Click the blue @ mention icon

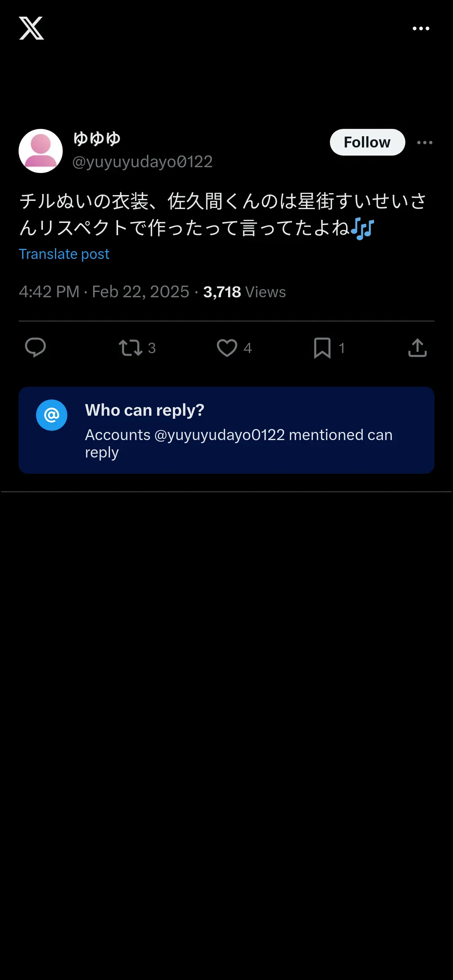51,415
